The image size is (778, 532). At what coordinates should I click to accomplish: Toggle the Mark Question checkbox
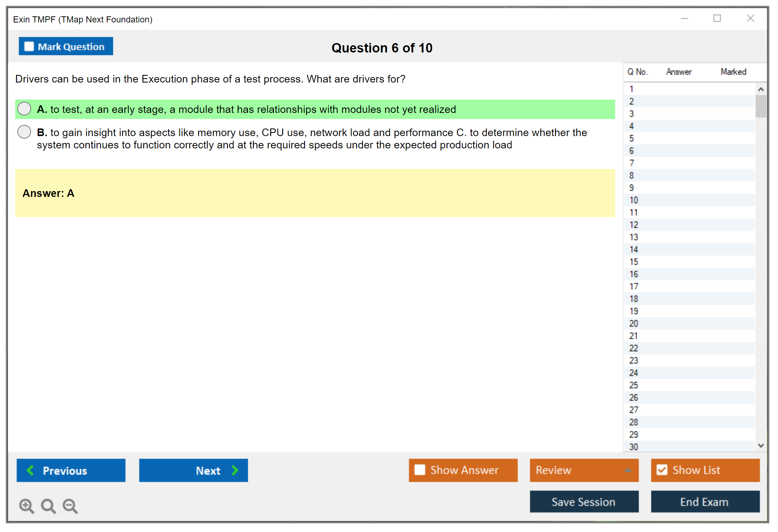pyautogui.click(x=29, y=46)
